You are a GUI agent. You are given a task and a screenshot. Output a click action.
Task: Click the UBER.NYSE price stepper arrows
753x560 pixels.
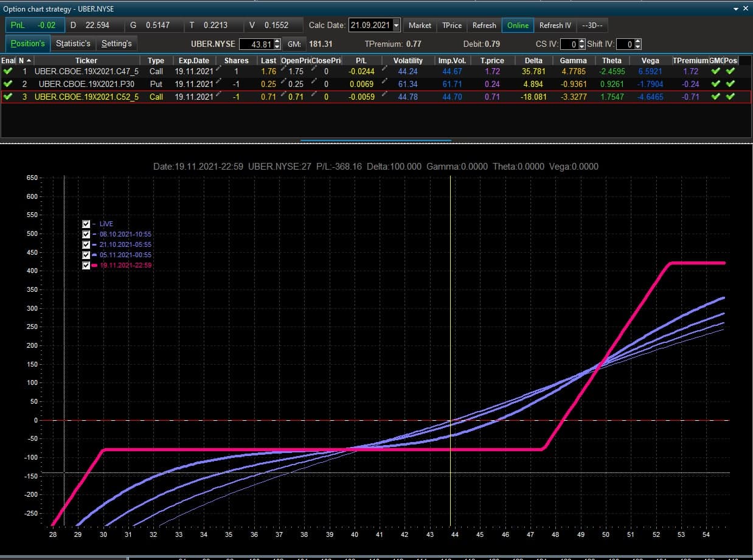click(277, 44)
